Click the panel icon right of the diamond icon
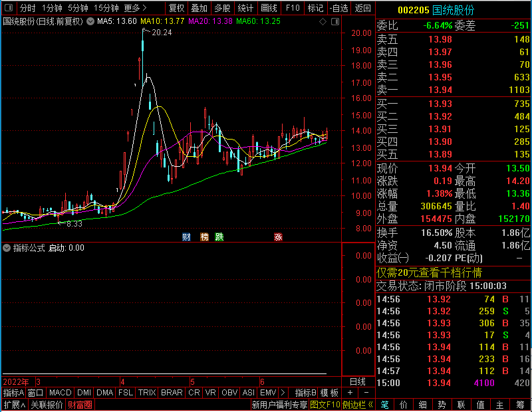Screen dimensions: 532x412 tap(335, 22)
